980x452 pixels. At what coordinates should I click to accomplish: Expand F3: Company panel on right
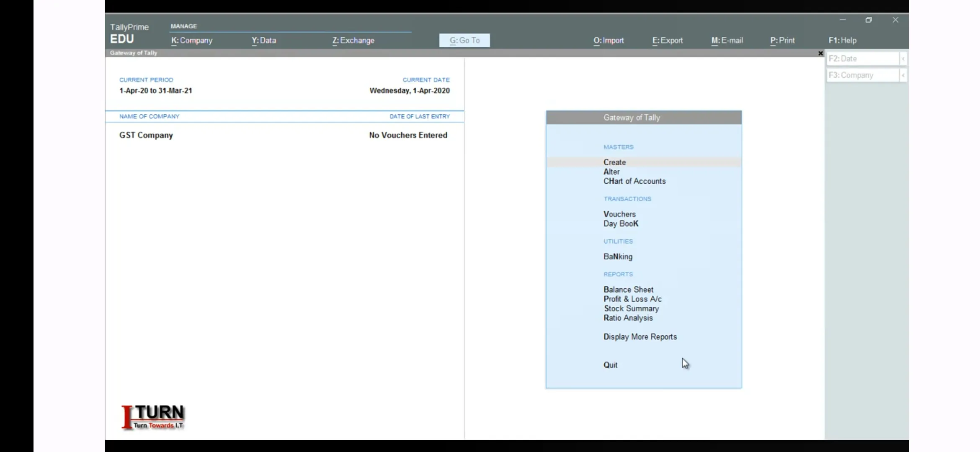coord(904,74)
